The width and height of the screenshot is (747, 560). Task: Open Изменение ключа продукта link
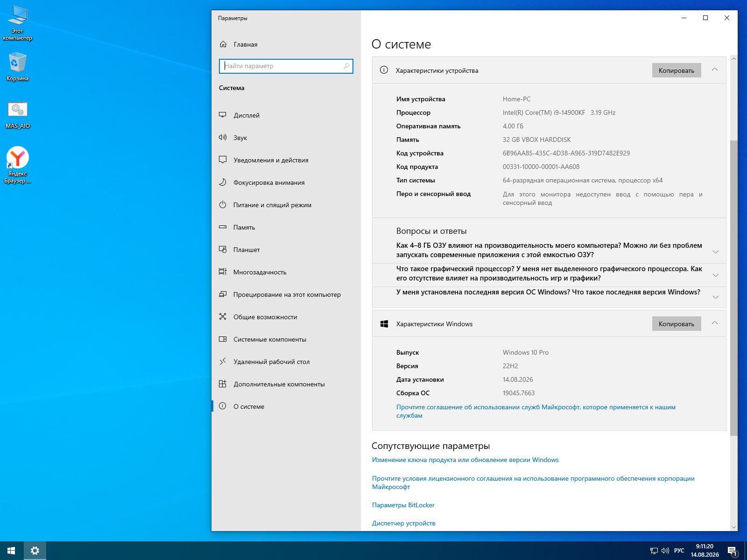[x=465, y=460]
